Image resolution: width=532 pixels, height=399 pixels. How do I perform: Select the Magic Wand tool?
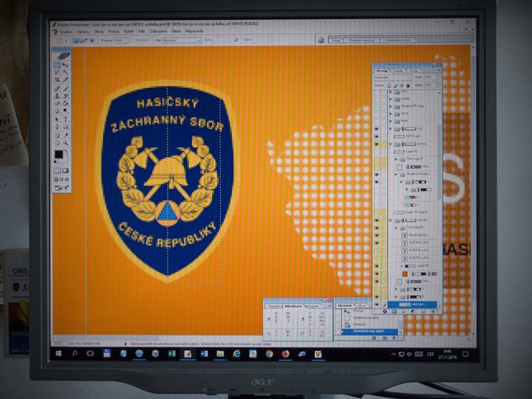pyautogui.click(x=66, y=72)
